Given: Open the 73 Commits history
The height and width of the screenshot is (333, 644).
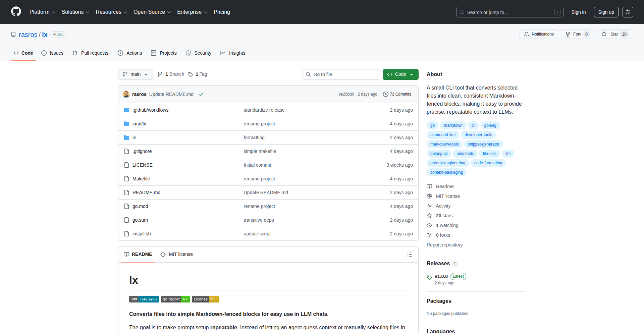Looking at the screenshot, I should click(397, 94).
